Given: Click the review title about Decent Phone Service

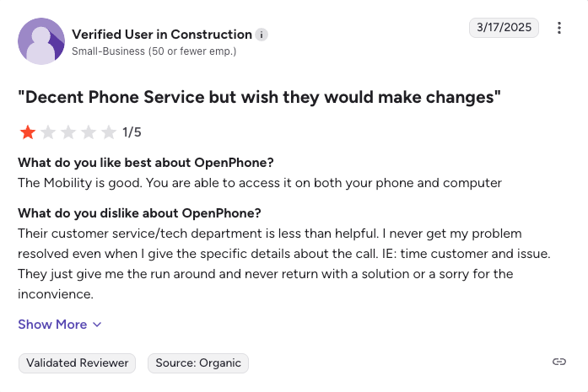Looking at the screenshot, I should point(260,97).
